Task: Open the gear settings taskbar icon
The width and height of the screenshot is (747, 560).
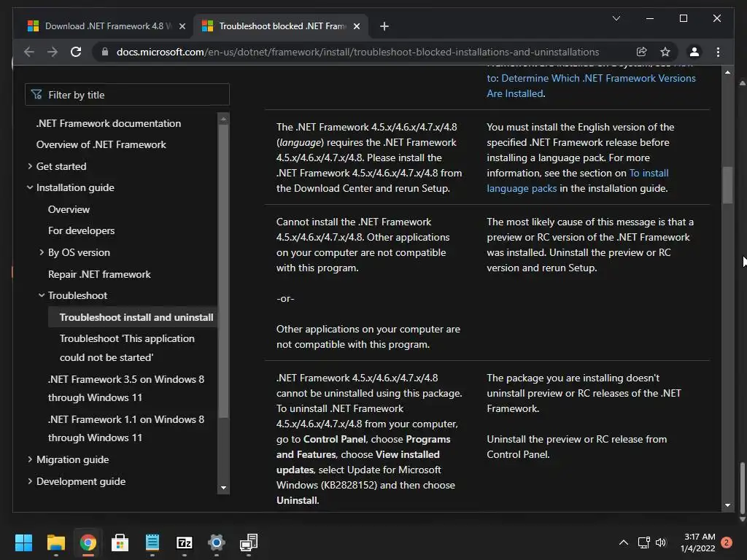Action: click(216, 542)
